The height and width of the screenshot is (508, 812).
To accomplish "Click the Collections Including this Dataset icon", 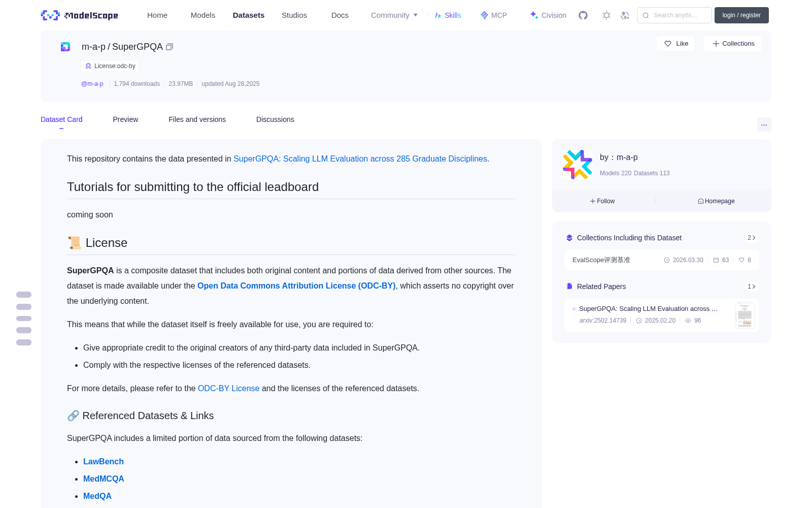I will (x=569, y=238).
